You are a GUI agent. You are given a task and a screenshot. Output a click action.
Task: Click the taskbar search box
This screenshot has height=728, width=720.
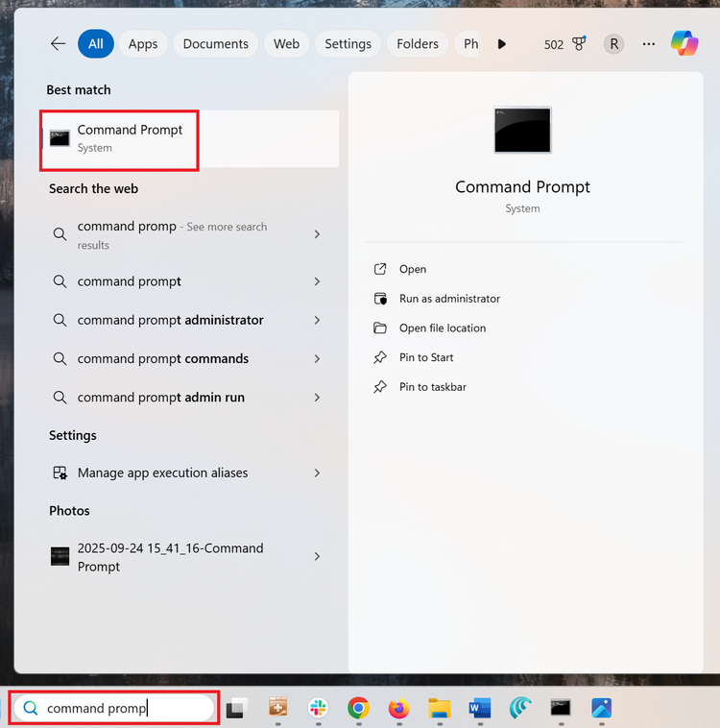(113, 708)
